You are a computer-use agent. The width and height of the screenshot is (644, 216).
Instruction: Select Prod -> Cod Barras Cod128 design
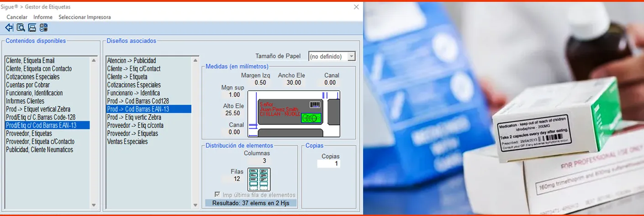point(140,101)
